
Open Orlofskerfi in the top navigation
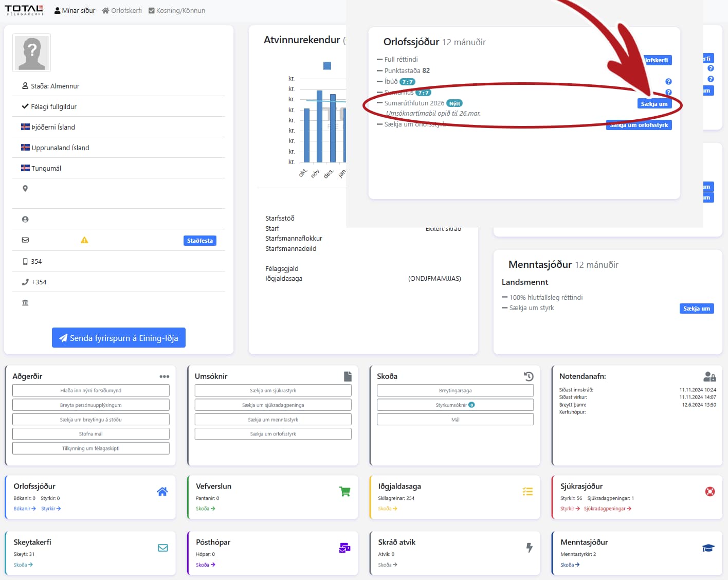click(122, 10)
